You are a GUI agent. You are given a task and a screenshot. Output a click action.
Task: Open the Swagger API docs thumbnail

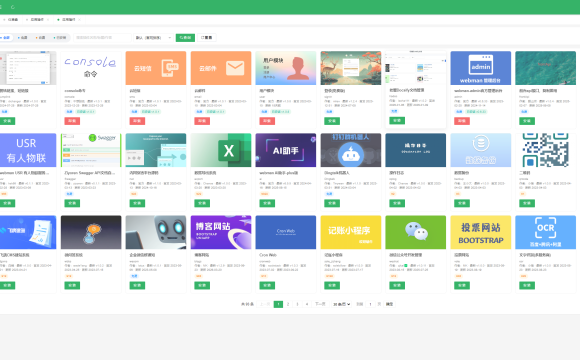point(91,150)
